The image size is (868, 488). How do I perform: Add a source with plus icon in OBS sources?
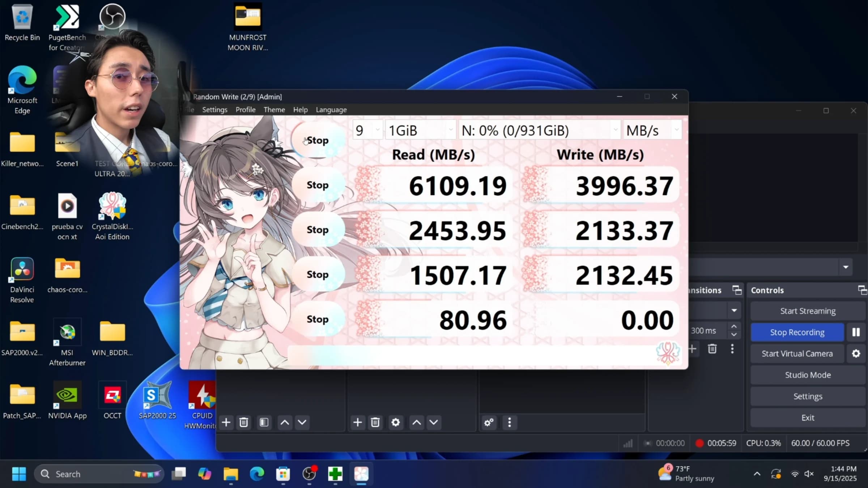pos(357,422)
